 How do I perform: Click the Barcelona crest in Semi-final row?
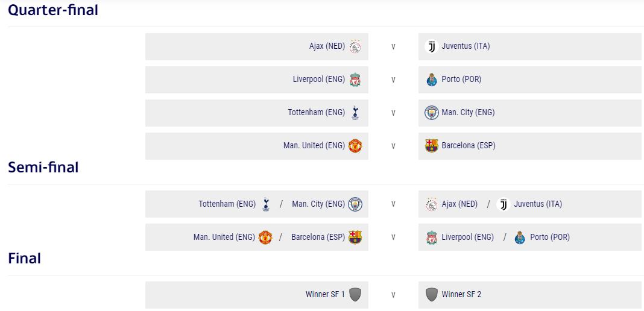coord(355,237)
